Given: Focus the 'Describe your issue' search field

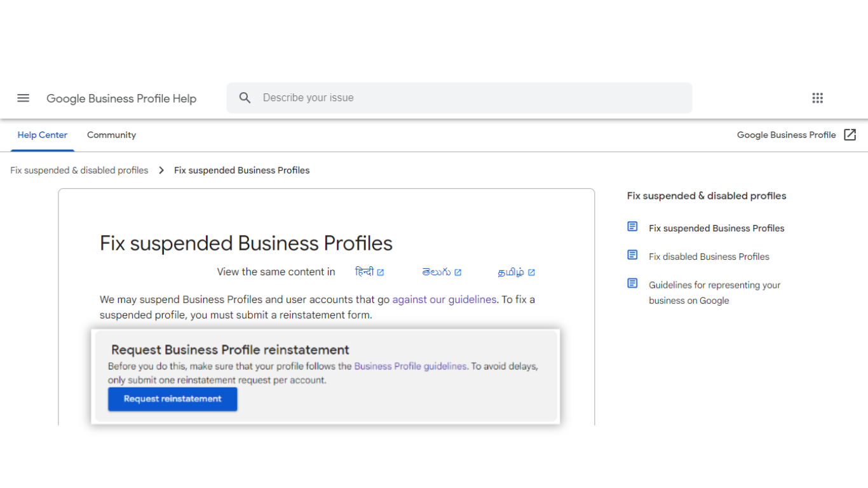Looking at the screenshot, I should pos(459,98).
